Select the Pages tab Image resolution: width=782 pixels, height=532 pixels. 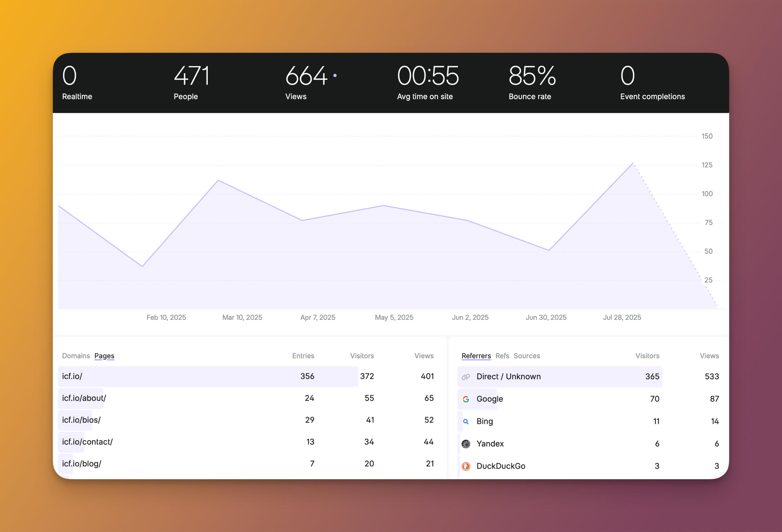pyautogui.click(x=104, y=356)
